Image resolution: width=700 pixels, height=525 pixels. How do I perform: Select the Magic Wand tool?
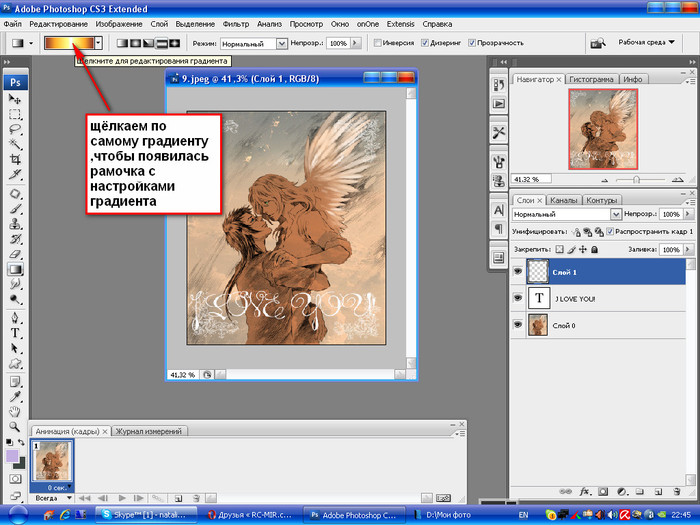tap(15, 144)
